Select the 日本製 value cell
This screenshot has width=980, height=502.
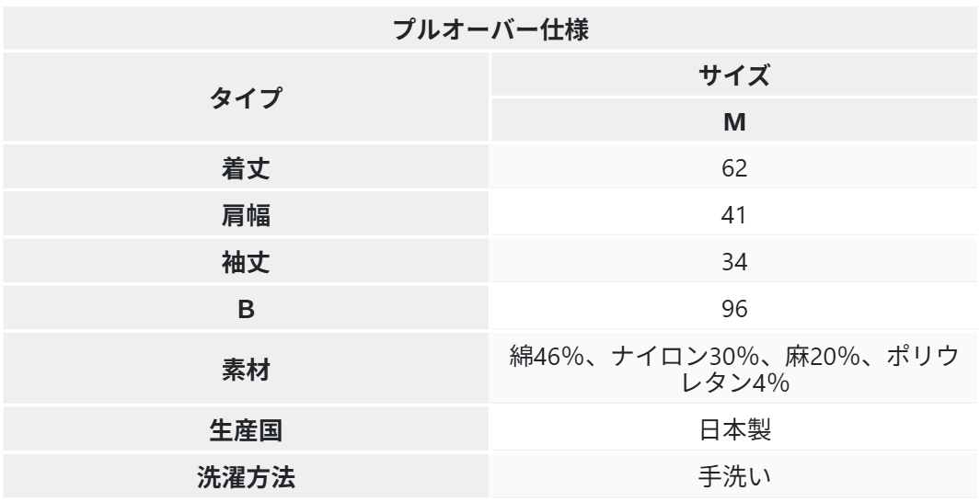(733, 430)
